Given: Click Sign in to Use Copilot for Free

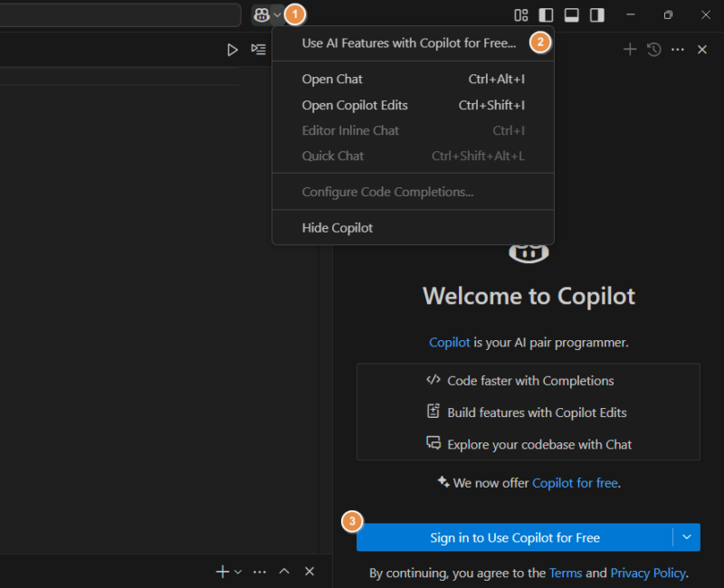Looking at the screenshot, I should (516, 536).
